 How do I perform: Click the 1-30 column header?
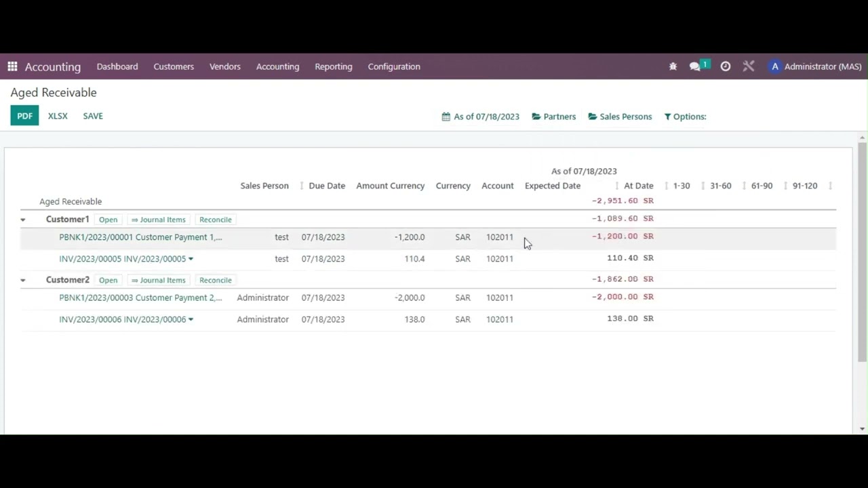tap(682, 186)
